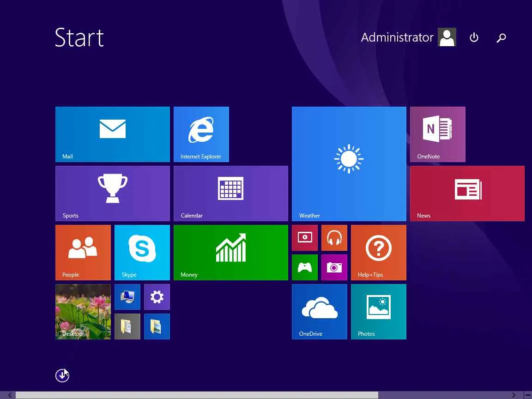Viewport: 532px width, 399px height.
Task: Open the OneDrive tile
Action: pos(319,311)
